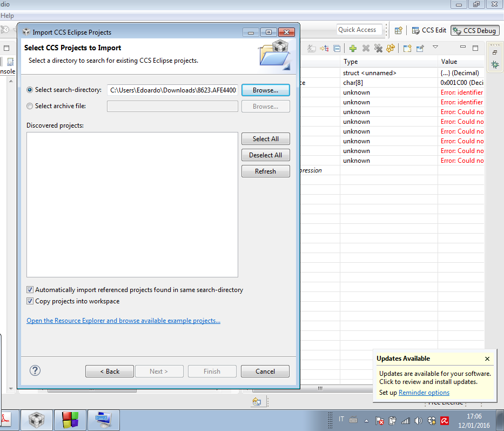504x431 pixels.
Task: Switch to CCS Debug perspective
Action: tap(475, 31)
